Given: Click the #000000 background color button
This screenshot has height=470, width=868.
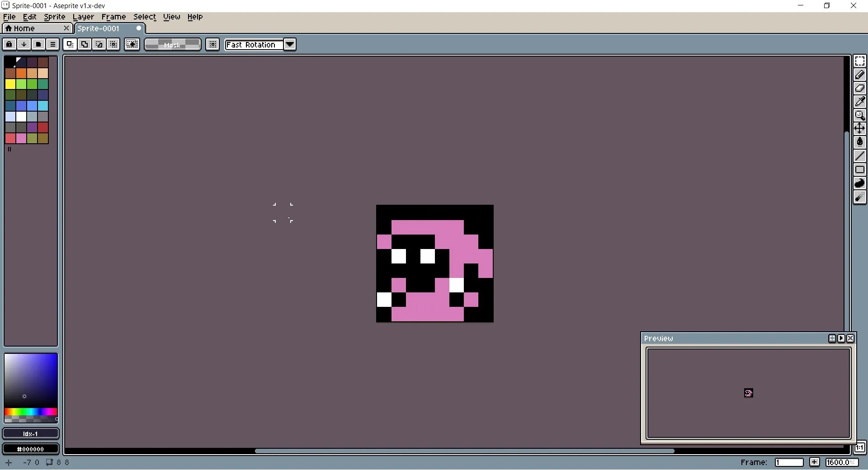Looking at the screenshot, I should (31, 449).
